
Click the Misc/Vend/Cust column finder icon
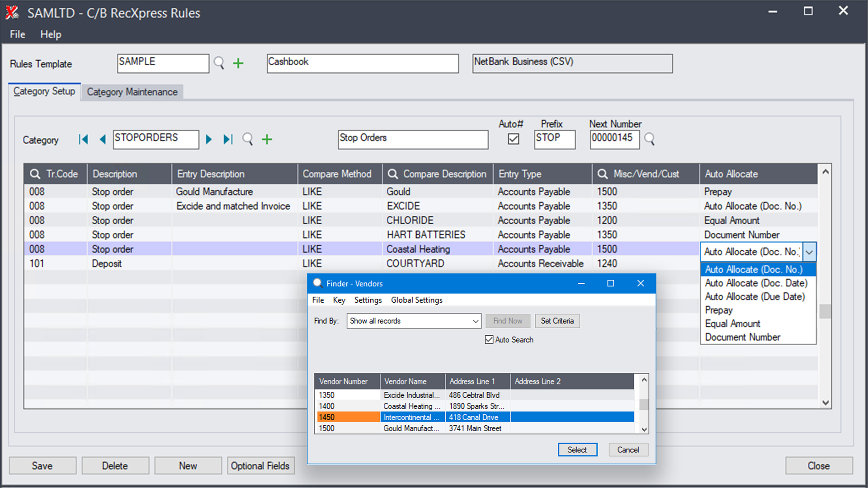(603, 174)
